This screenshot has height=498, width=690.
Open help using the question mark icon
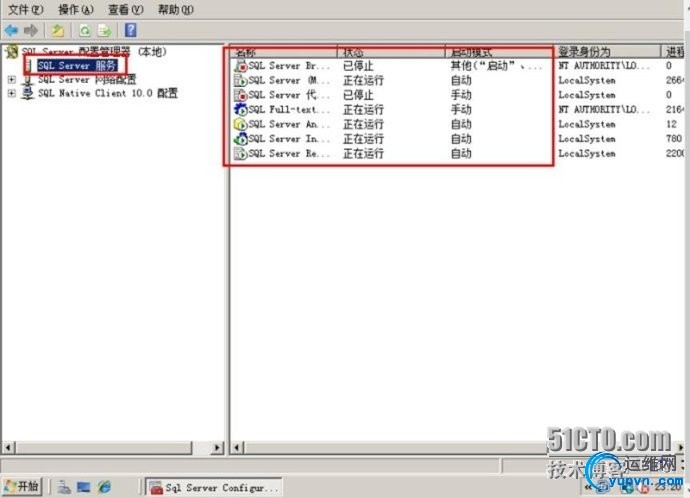[131, 30]
